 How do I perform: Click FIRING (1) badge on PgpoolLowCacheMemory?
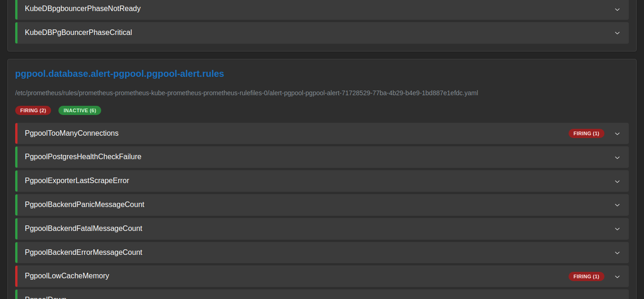pyautogui.click(x=586, y=276)
